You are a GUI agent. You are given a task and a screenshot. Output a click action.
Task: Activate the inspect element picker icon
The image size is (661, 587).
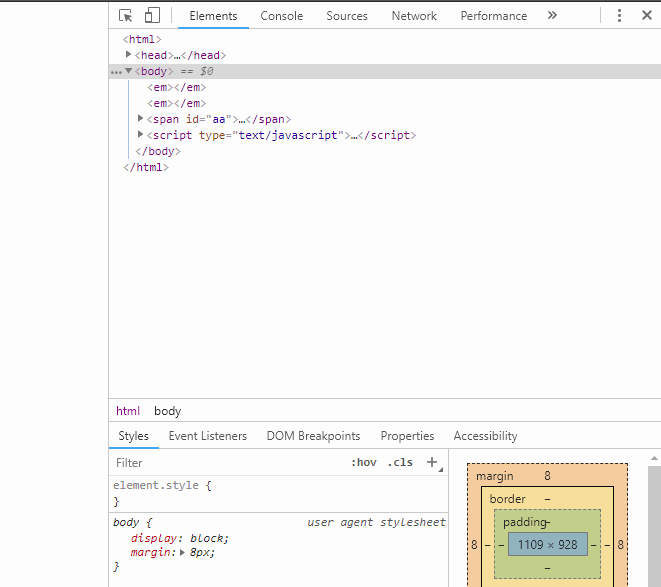point(126,16)
